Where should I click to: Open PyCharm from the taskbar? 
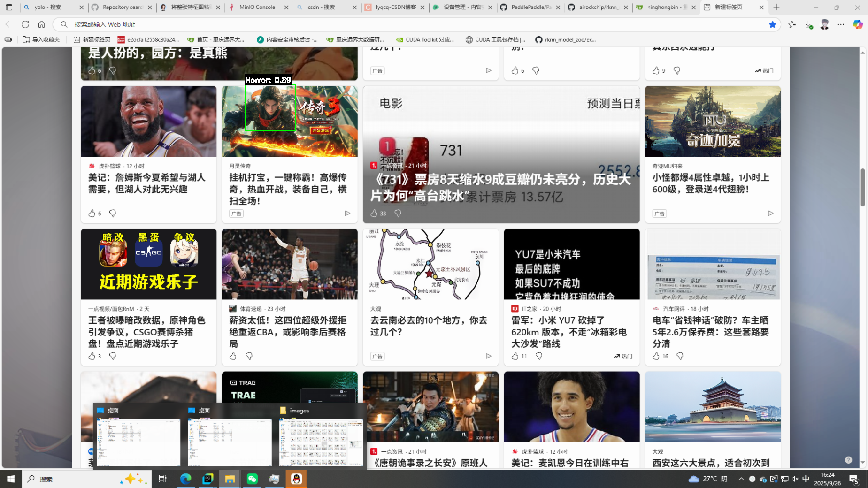tap(207, 479)
